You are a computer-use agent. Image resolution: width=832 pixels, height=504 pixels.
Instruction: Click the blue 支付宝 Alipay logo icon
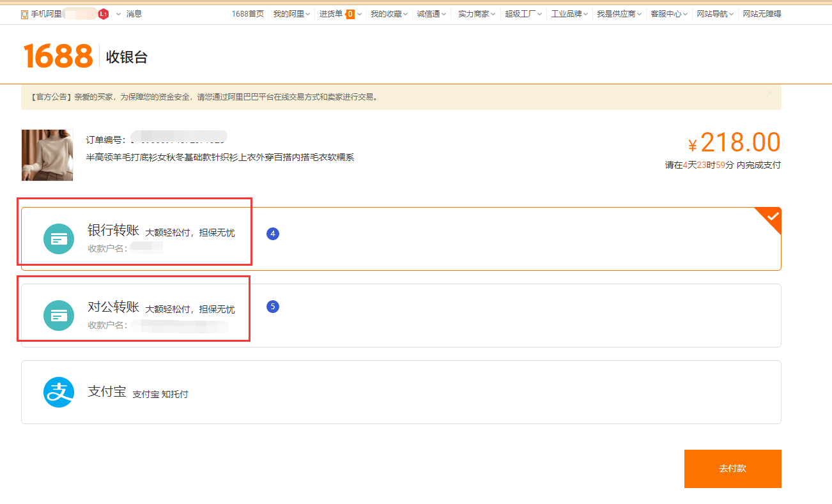pos(59,392)
